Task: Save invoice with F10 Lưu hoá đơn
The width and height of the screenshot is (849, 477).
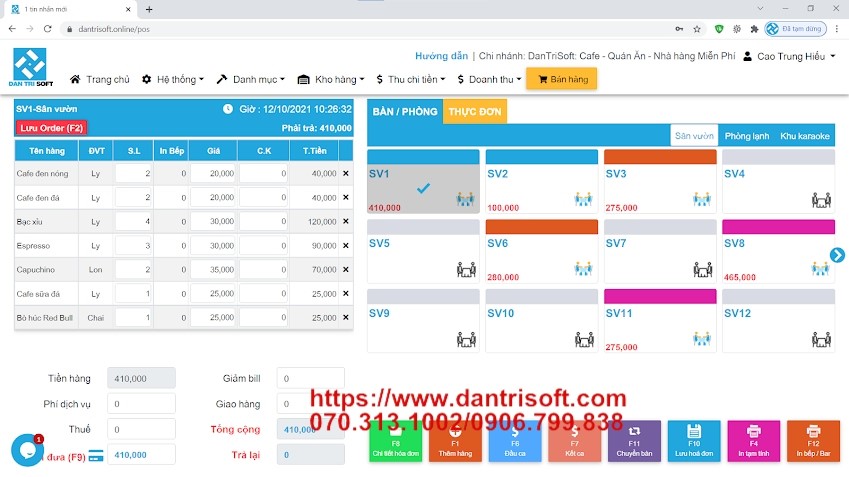Action: point(694,441)
